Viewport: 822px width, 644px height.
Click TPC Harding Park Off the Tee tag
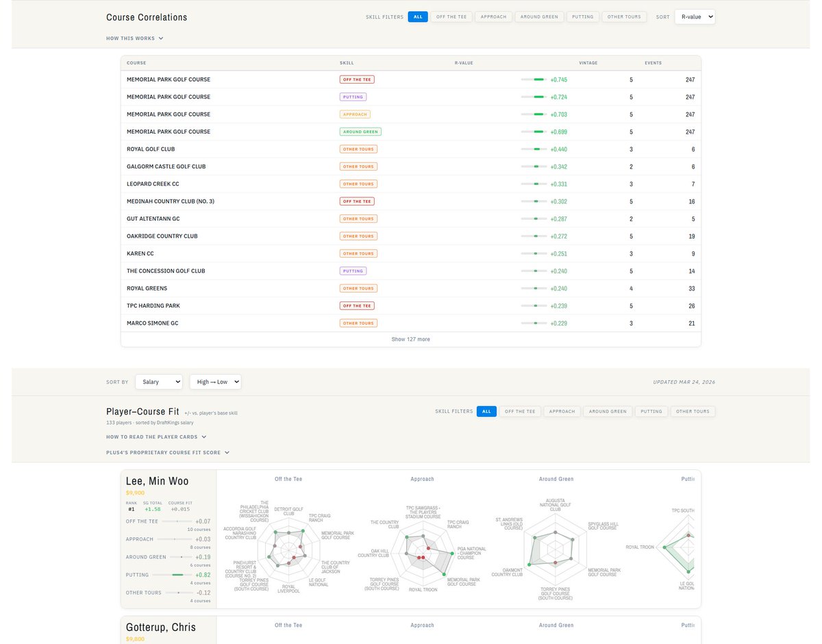[x=357, y=306]
